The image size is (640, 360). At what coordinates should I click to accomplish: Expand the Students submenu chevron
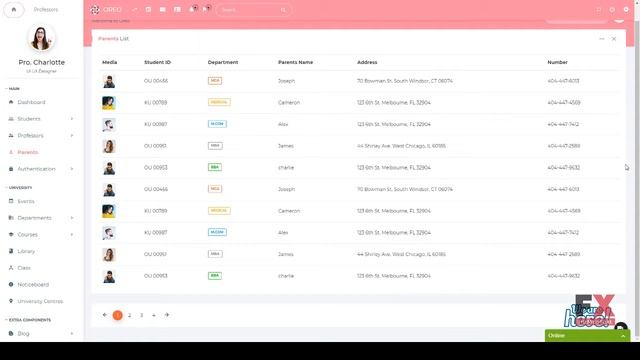coord(72,119)
